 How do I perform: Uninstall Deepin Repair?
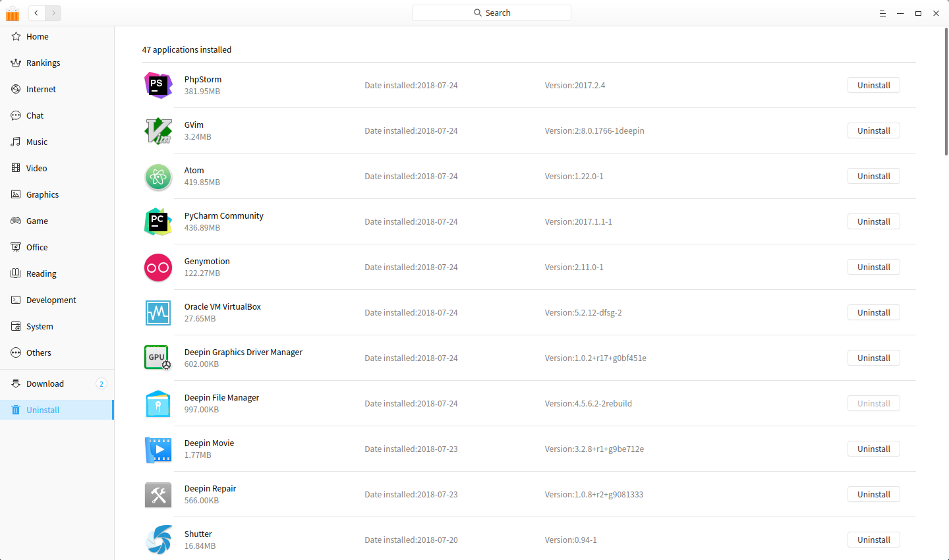click(874, 495)
